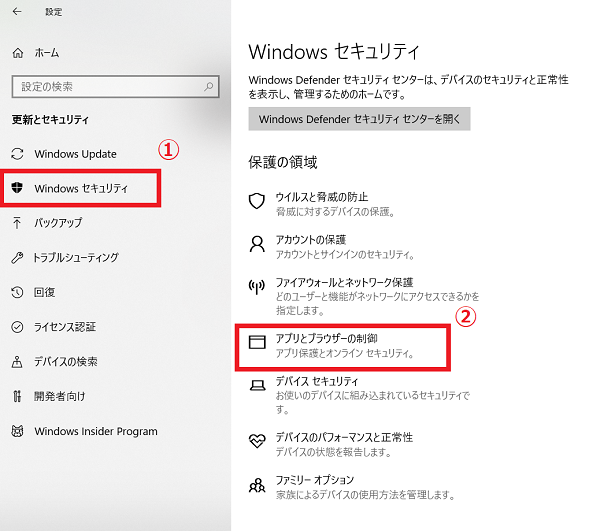Open the トラブルシューティング section

point(76,257)
